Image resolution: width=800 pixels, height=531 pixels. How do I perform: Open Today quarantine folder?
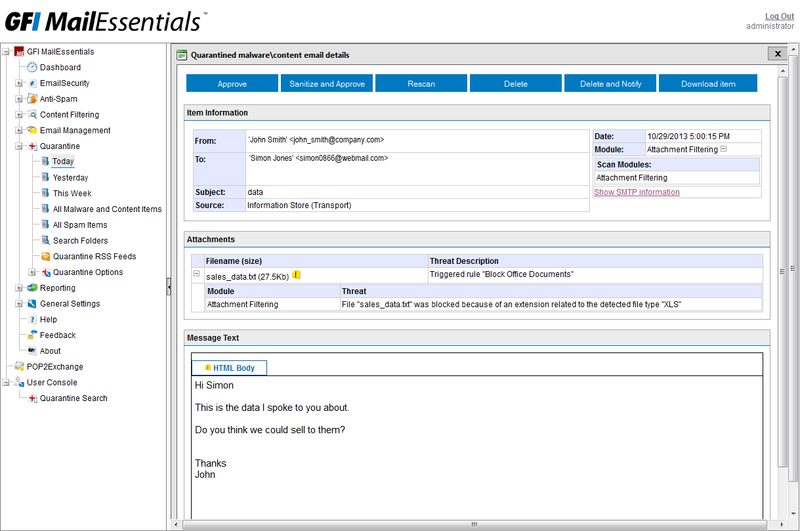click(x=63, y=161)
